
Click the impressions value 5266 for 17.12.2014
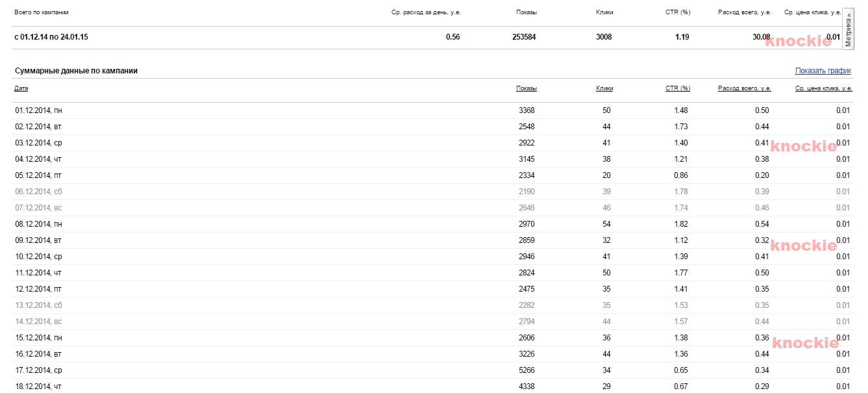[x=526, y=370]
